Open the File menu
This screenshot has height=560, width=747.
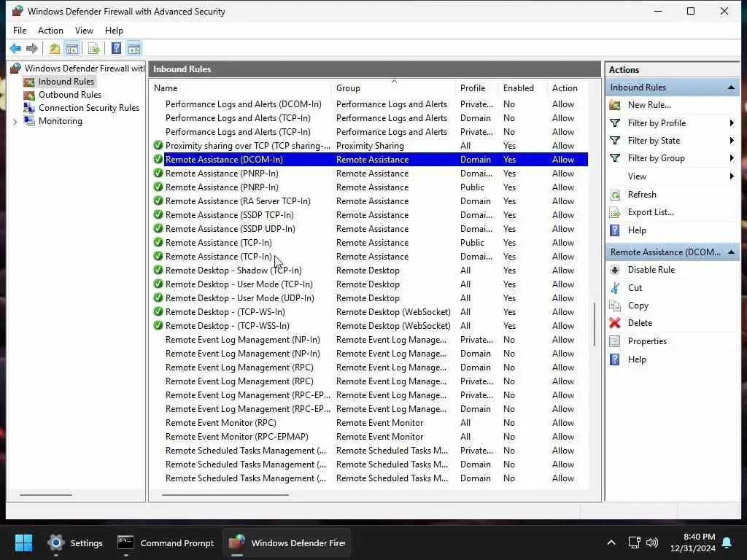pyautogui.click(x=20, y=31)
